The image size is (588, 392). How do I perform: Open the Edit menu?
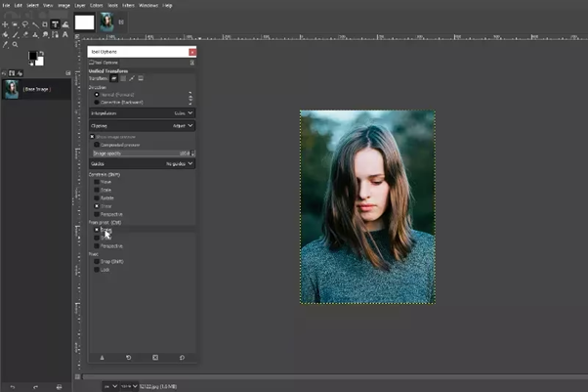pyautogui.click(x=19, y=5)
